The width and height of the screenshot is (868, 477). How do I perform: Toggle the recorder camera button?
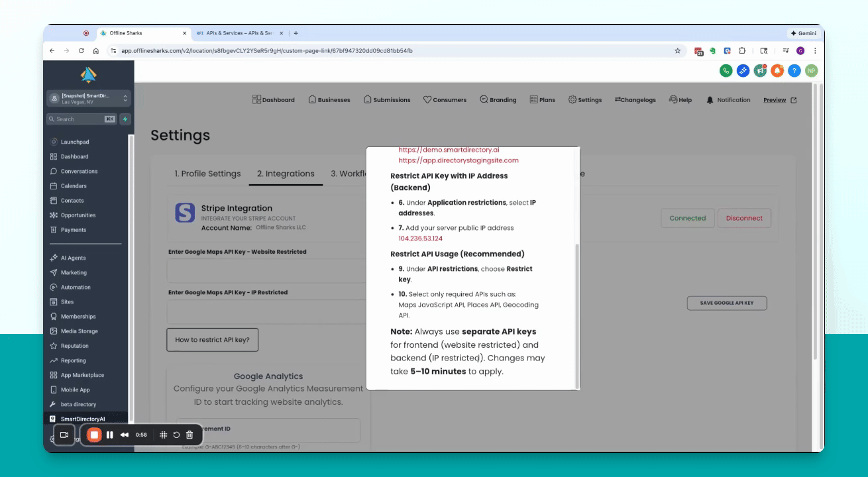tap(64, 435)
